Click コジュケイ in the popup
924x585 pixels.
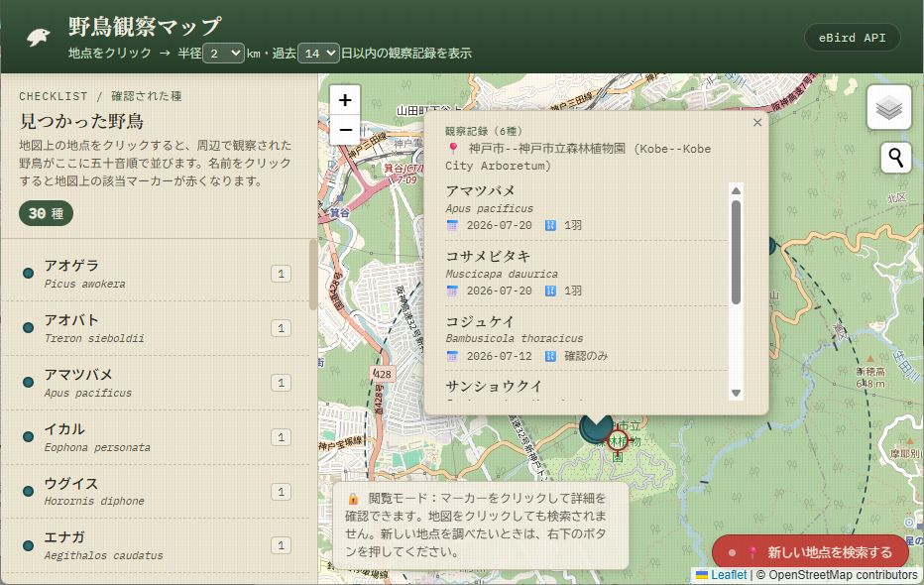click(x=480, y=321)
